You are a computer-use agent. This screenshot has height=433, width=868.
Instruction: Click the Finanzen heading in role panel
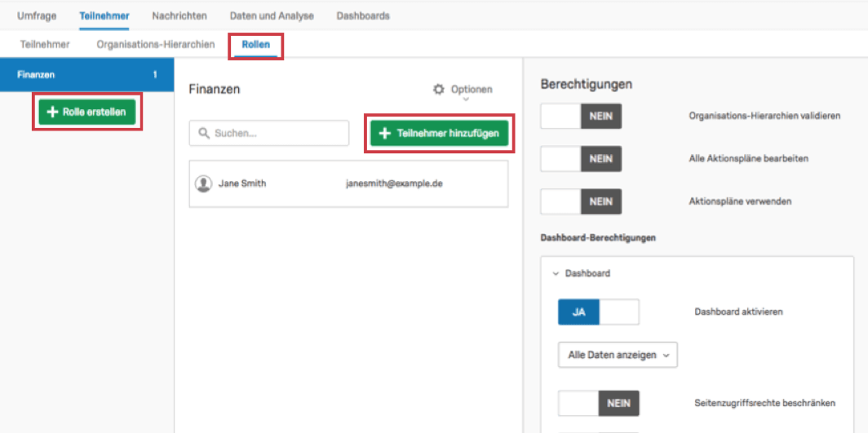click(x=215, y=90)
